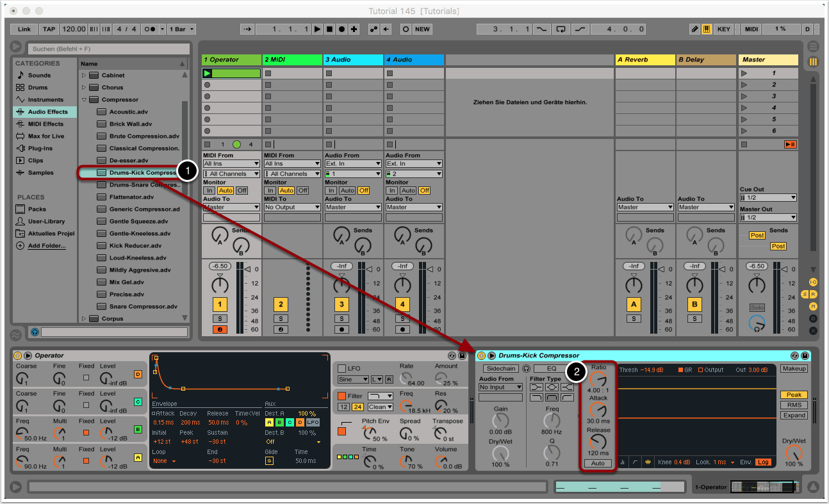The image size is (829, 504).
Task: Click the Sidechain button in the compressor
Action: [501, 369]
